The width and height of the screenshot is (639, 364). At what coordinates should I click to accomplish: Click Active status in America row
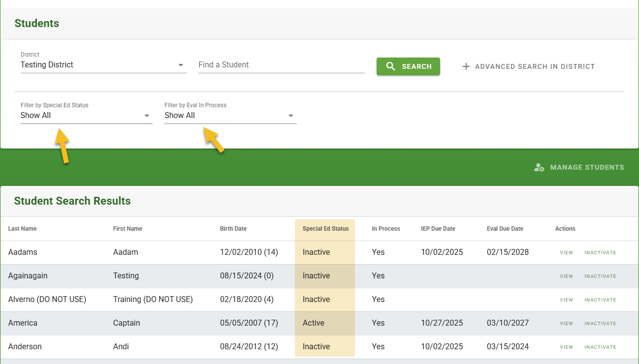pyautogui.click(x=314, y=323)
